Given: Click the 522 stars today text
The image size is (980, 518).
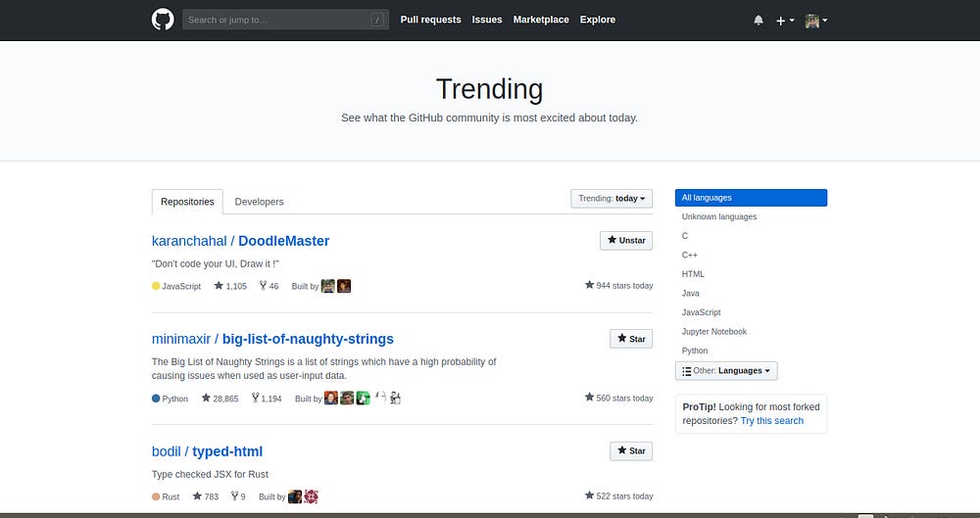Looking at the screenshot, I should pos(618,496).
